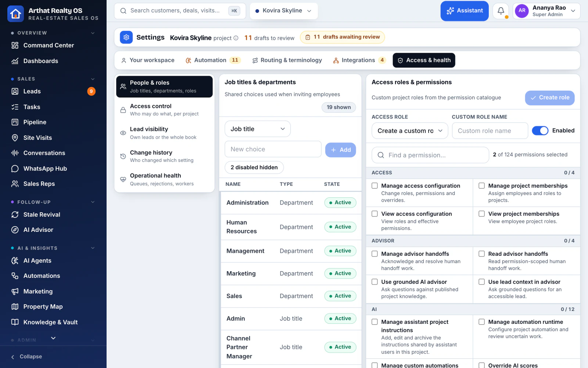Open WhatsApp Hub chat icon
Viewport: 588px width, 368px height.
click(x=15, y=169)
